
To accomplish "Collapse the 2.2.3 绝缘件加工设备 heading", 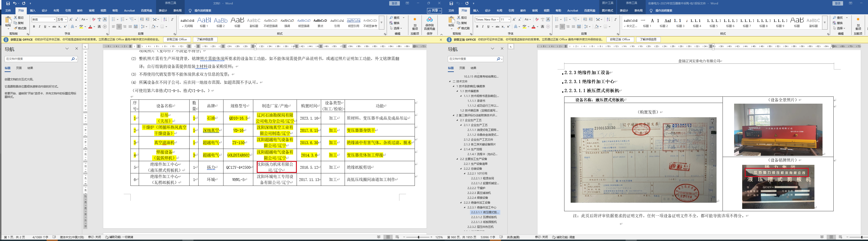I will pos(461,203).
